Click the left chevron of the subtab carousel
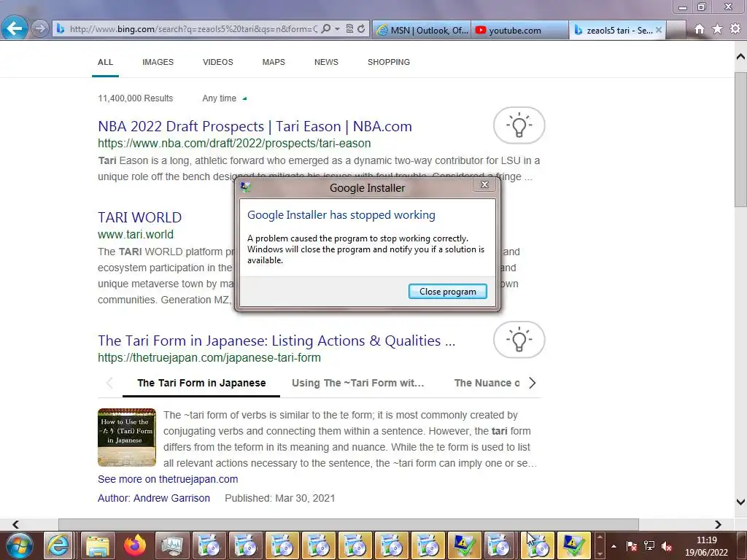Viewport: 747px width, 560px height. [x=109, y=384]
